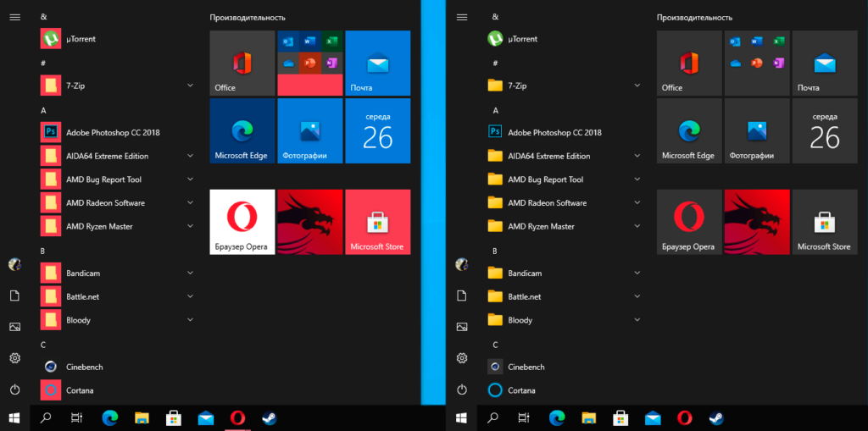Open Power button in right Start sidebar

[x=462, y=390]
